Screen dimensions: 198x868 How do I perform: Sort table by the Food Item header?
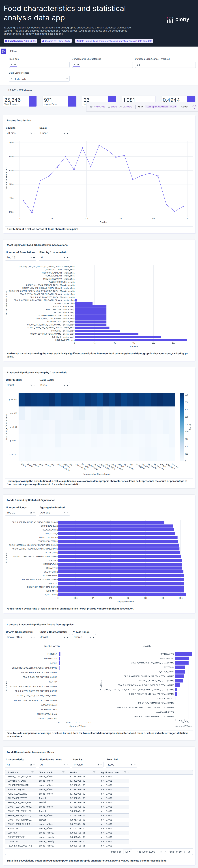tap(13, 773)
